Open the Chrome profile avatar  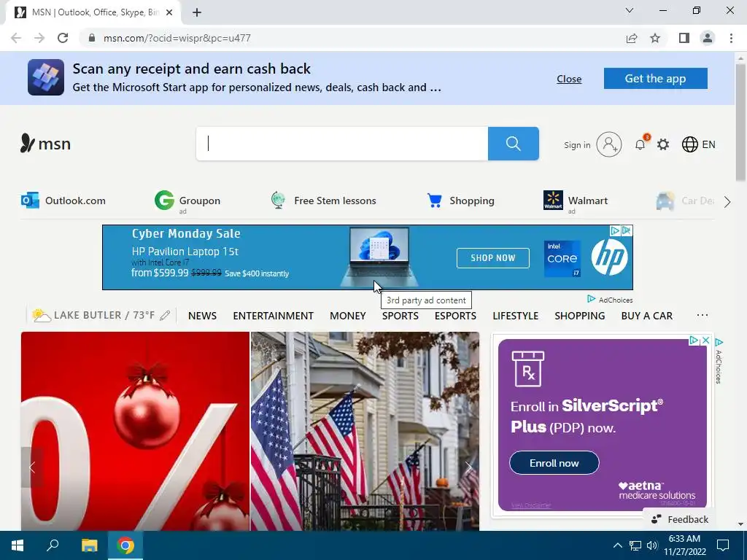[x=708, y=38]
